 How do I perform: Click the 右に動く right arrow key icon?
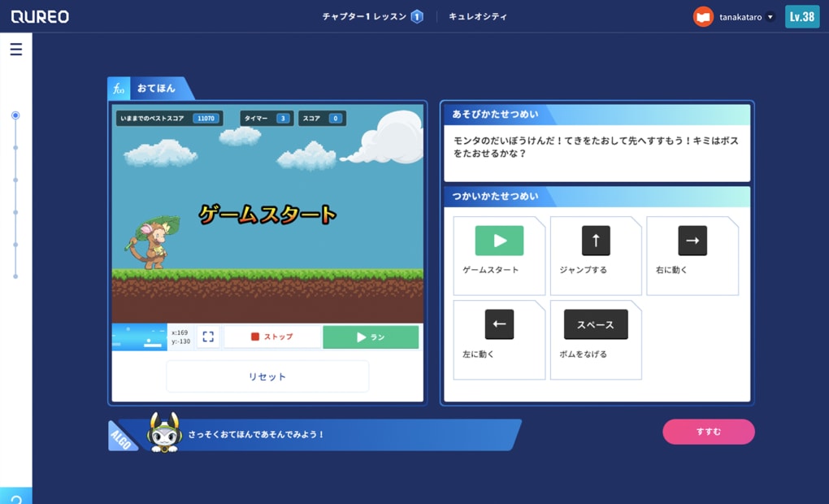point(692,240)
